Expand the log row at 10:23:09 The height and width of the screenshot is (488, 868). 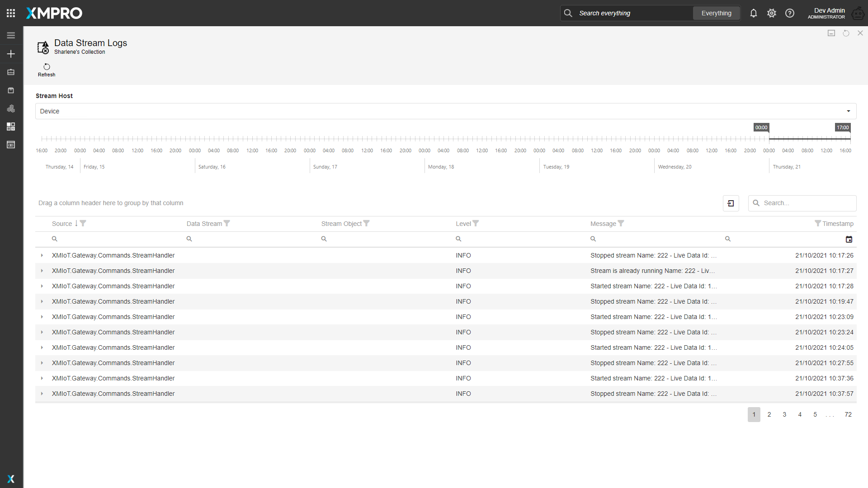point(42,317)
